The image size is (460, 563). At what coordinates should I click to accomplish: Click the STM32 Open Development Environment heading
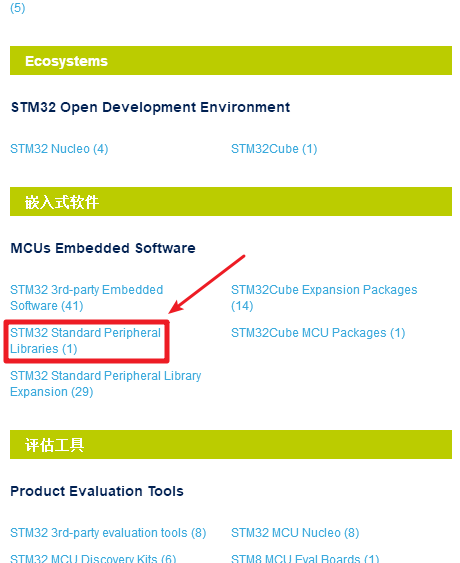click(x=150, y=107)
